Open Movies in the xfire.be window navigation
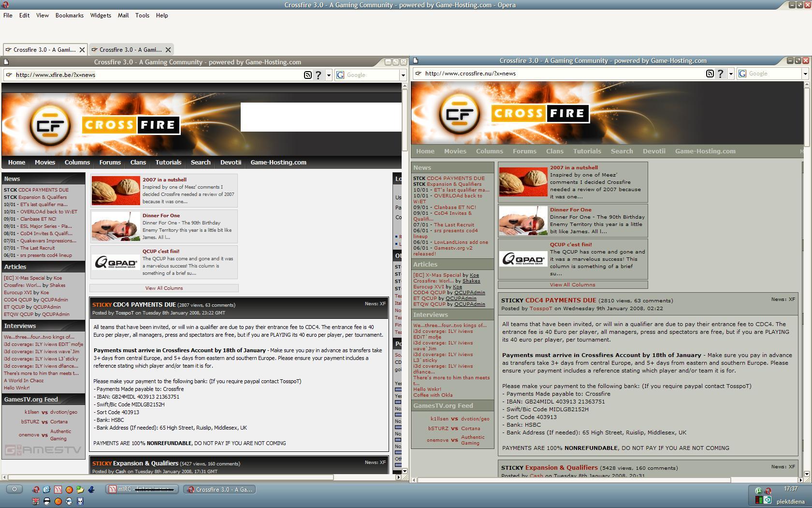The width and height of the screenshot is (812, 508). pos(45,163)
